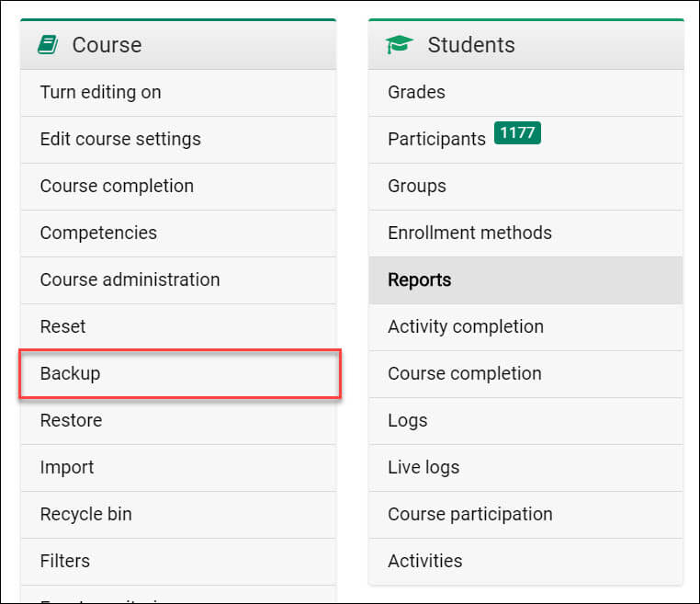Image resolution: width=700 pixels, height=604 pixels.
Task: View the Logs report
Action: 525,421
